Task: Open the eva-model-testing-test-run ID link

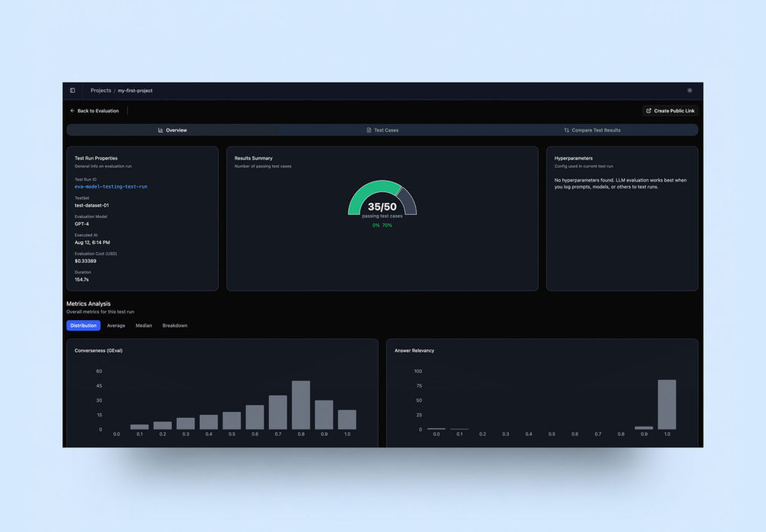Action: [111, 187]
